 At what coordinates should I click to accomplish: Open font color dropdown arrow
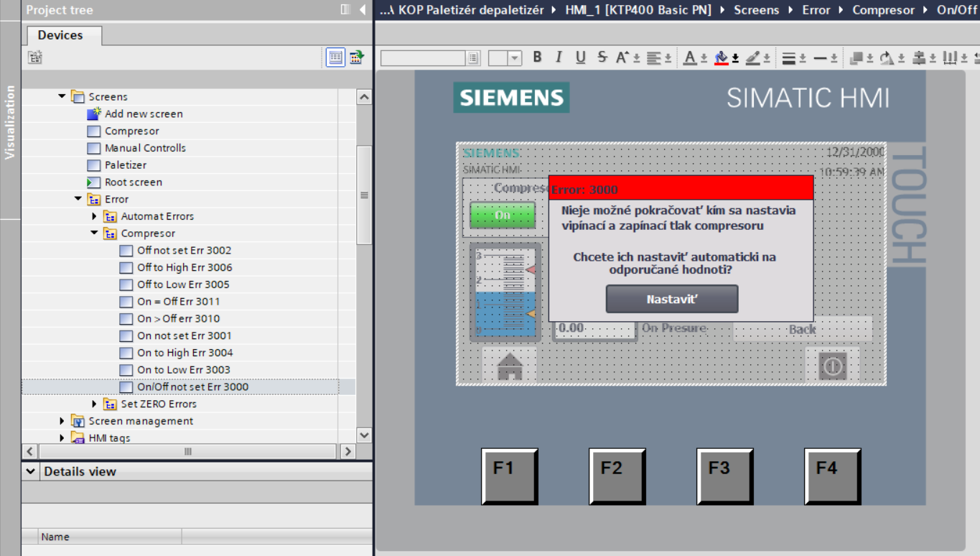704,58
